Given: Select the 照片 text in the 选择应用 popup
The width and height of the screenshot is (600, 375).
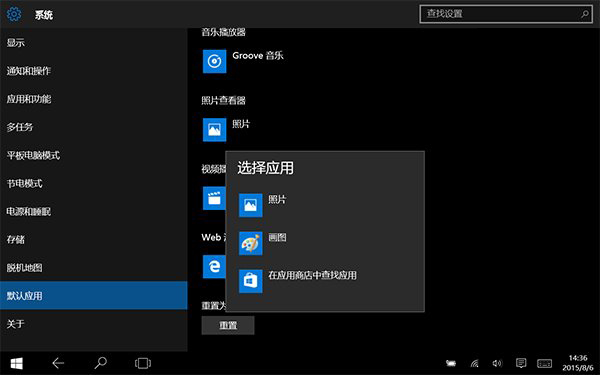Looking at the screenshot, I should 277,199.
